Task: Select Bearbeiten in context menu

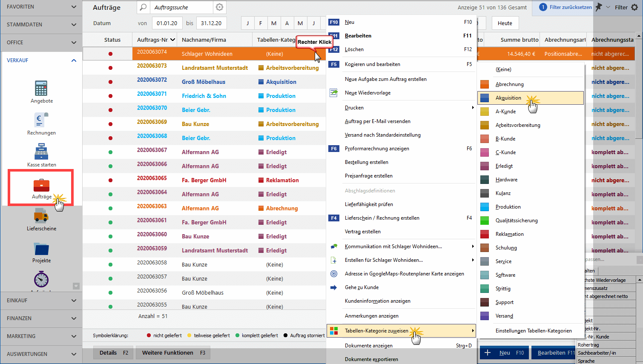Action: tap(401, 36)
